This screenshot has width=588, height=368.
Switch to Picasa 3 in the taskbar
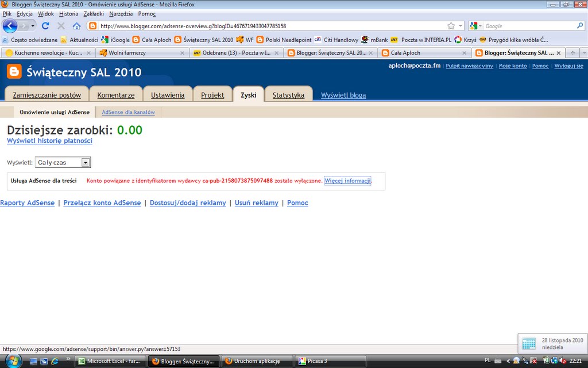(x=331, y=361)
